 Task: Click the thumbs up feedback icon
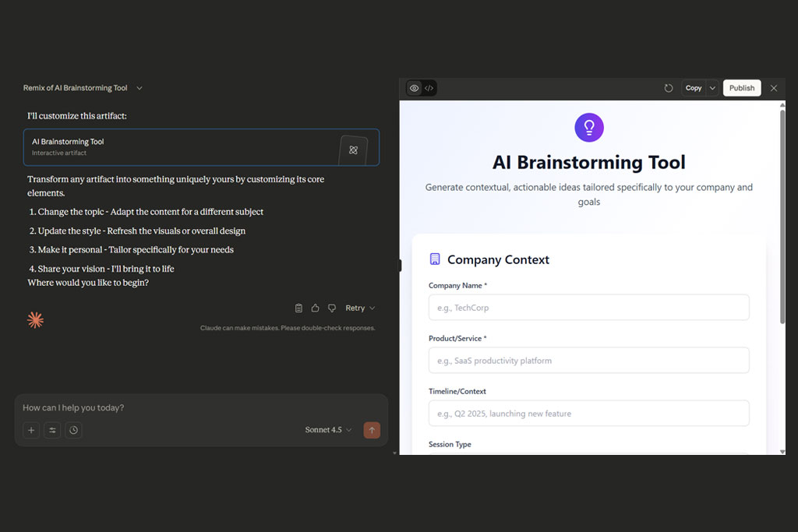pyautogui.click(x=316, y=308)
